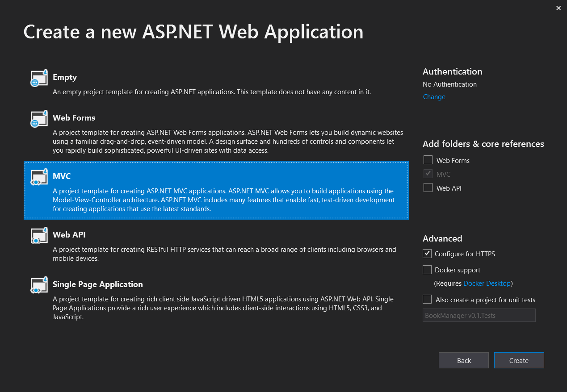Open the Change authentication link

click(434, 97)
